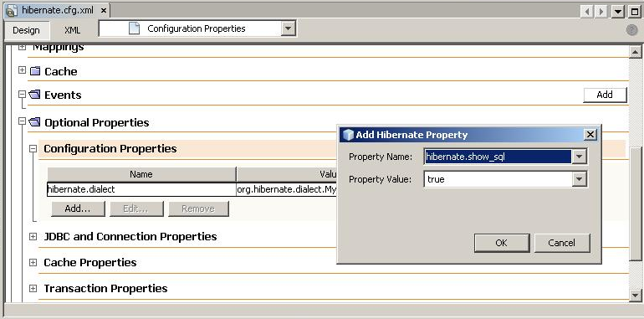This screenshot has height=319, width=644.
Task: Click the Events section title
Action: pos(63,95)
